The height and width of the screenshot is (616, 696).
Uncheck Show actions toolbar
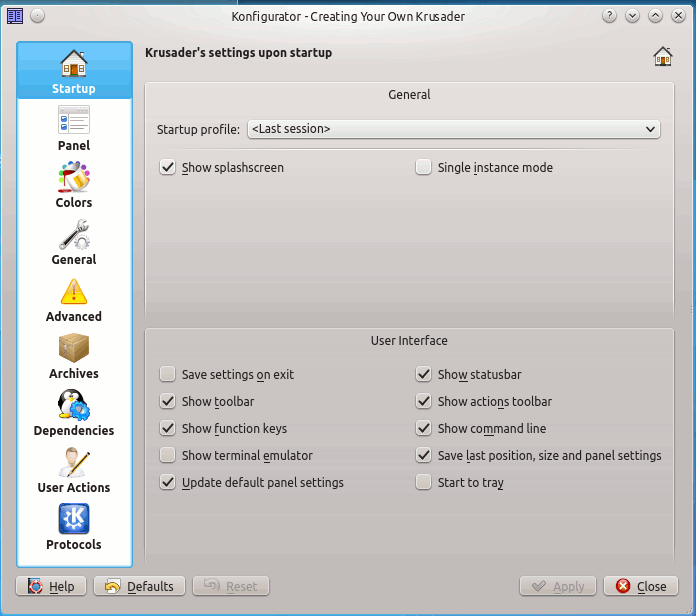[423, 401]
